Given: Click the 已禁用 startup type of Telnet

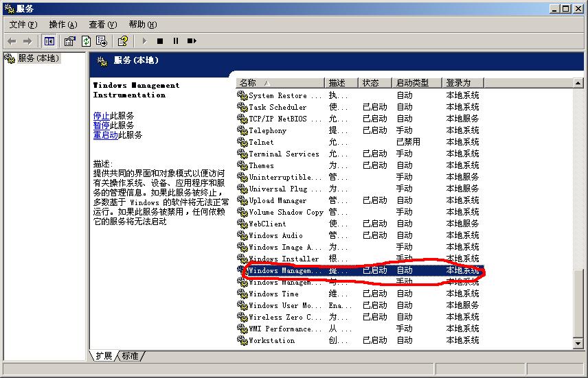Looking at the screenshot, I should (x=408, y=142).
